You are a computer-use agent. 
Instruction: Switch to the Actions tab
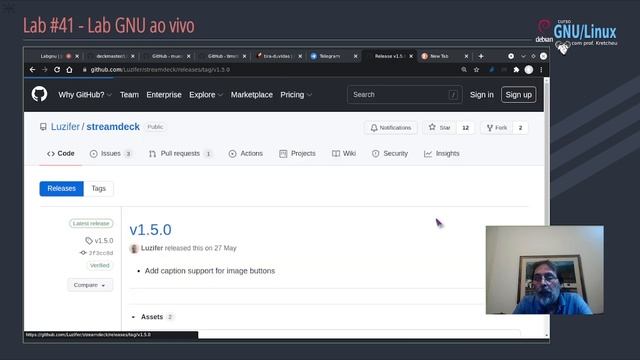point(246,153)
